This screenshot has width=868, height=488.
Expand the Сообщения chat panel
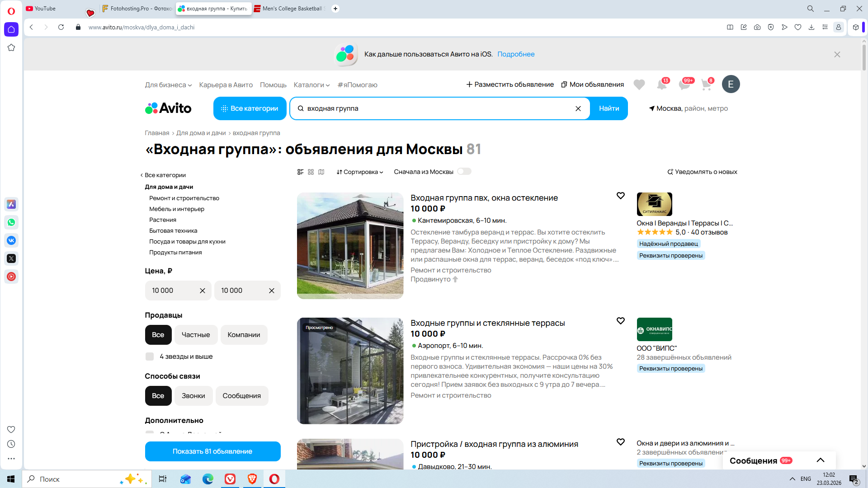[x=820, y=460]
